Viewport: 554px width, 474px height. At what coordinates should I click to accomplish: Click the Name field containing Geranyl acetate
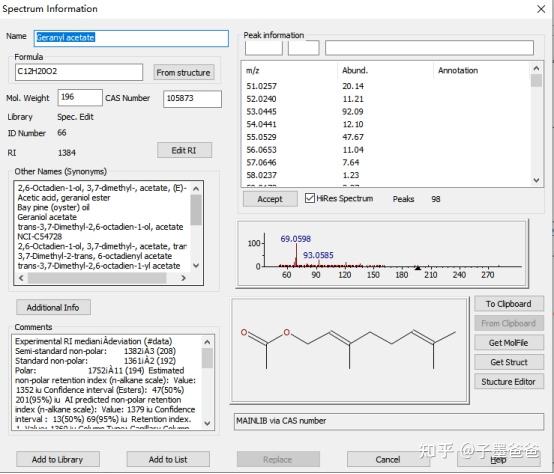[131, 38]
